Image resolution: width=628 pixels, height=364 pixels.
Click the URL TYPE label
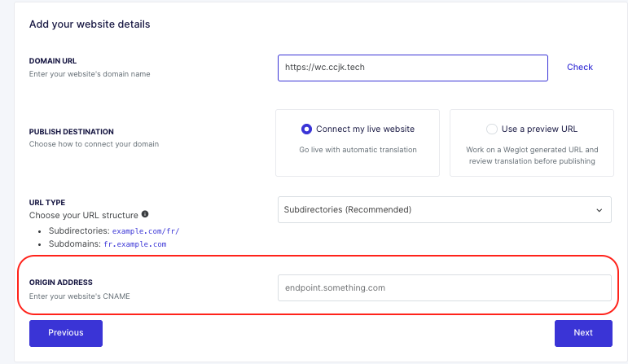[47, 203]
